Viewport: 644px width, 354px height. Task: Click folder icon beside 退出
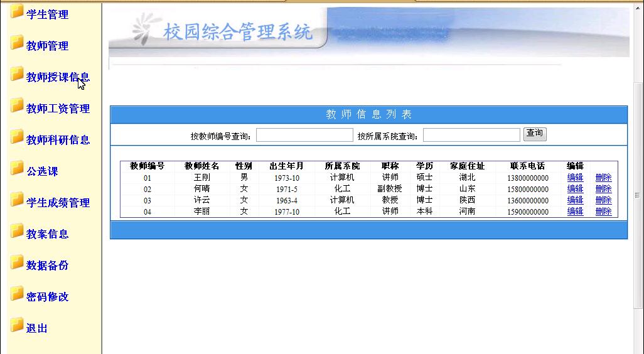tap(17, 325)
